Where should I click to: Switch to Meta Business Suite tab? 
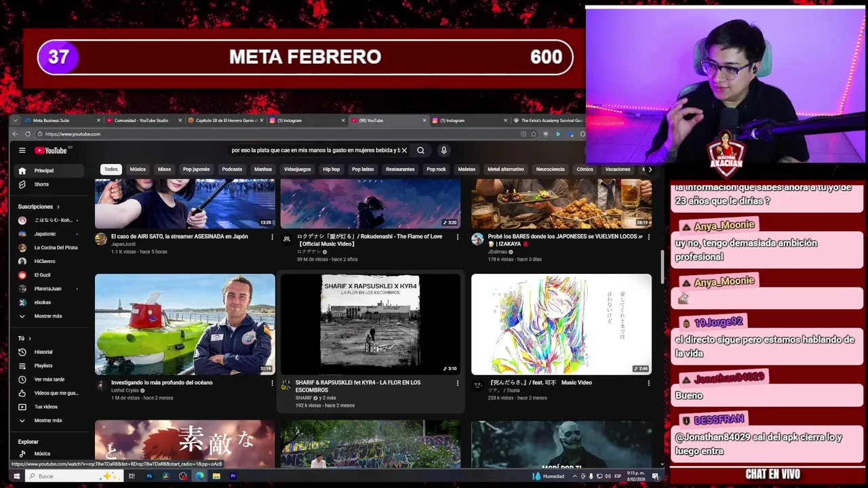click(62, 121)
